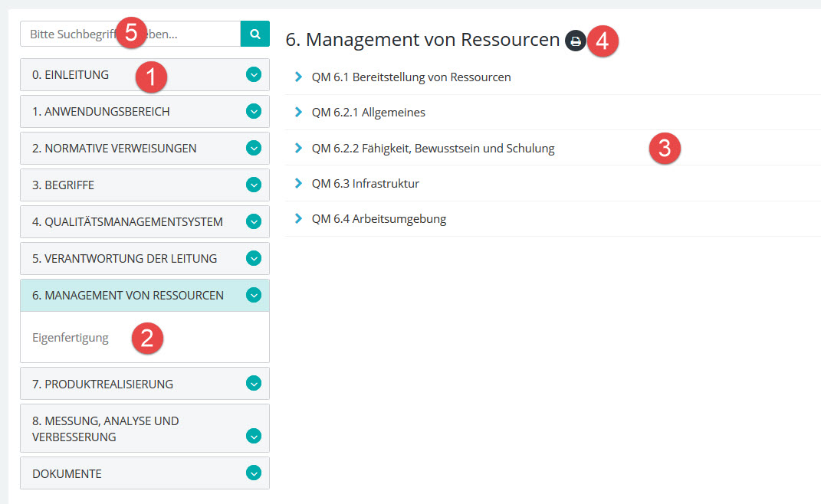Screen dimensions: 821x504
Task: Expand 8. Messung, Analyse und Verbesserung
Action: [254, 437]
